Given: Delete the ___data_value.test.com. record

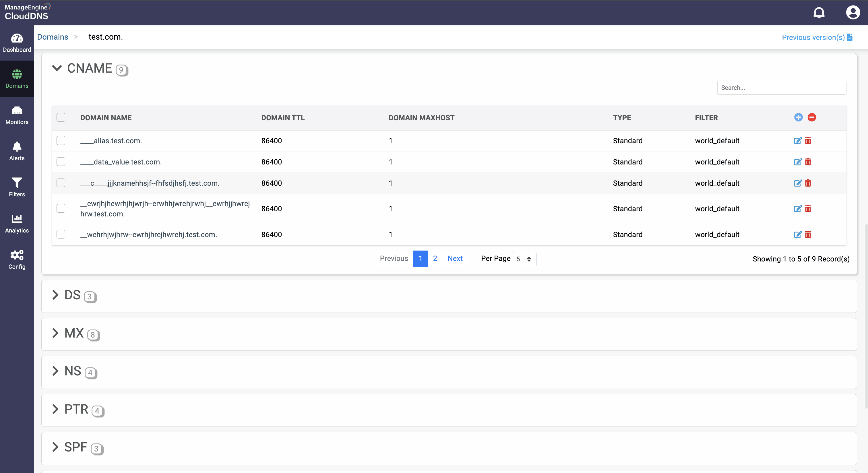Looking at the screenshot, I should pos(808,162).
